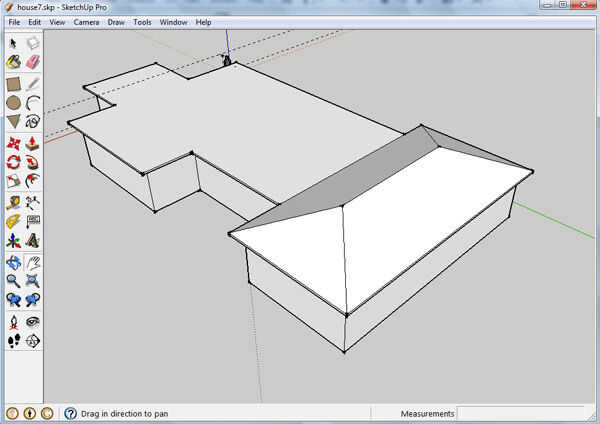Pick the Scale tool

coord(13,181)
